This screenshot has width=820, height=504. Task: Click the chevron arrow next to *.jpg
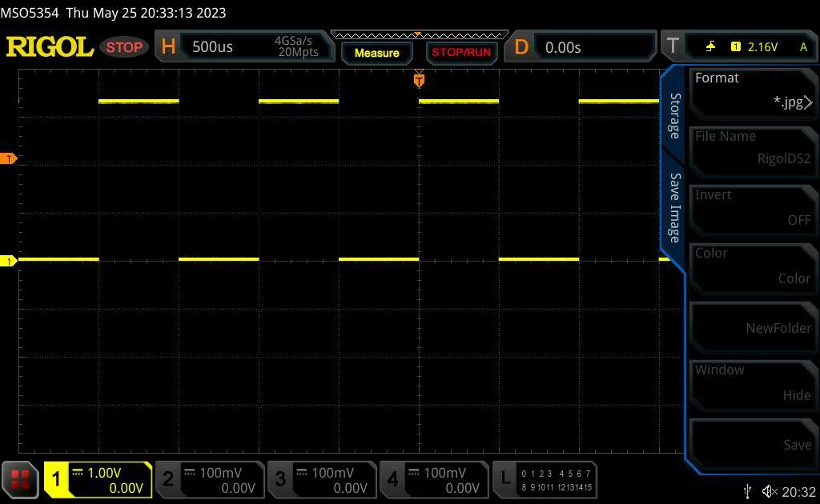(x=809, y=102)
